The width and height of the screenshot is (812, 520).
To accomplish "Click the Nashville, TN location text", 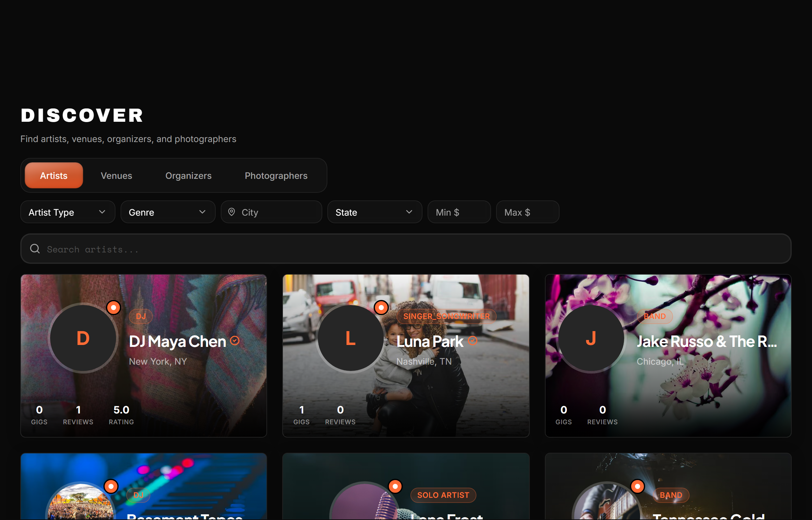I will coord(424,361).
